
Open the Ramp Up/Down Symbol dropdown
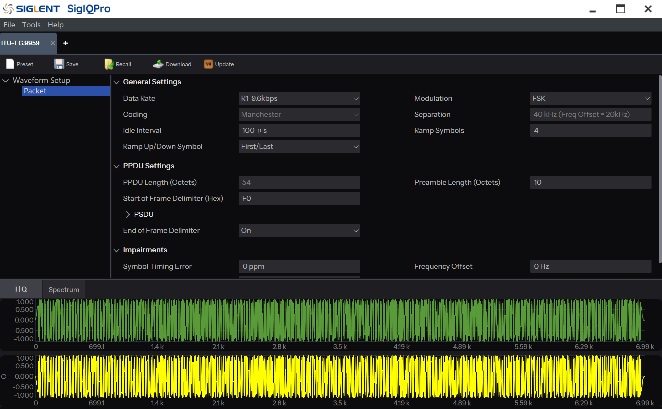(298, 147)
